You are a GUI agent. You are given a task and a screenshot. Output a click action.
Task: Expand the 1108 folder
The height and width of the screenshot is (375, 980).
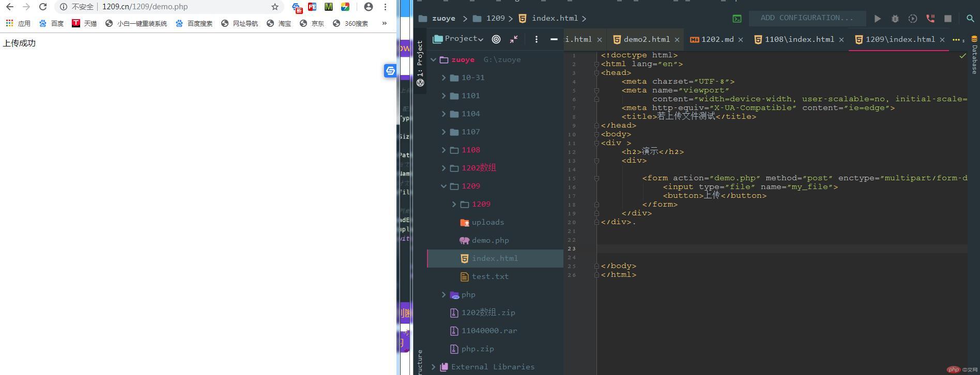444,150
